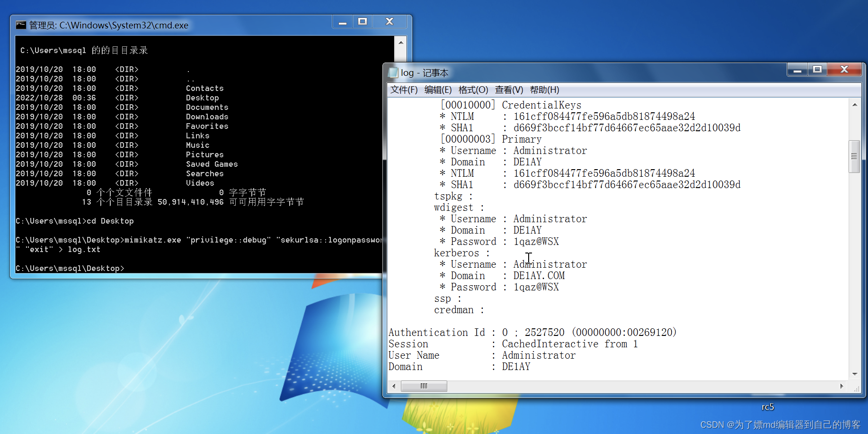The image size is (868, 434).
Task: Click the Notepad title bar icon
Action: point(393,73)
